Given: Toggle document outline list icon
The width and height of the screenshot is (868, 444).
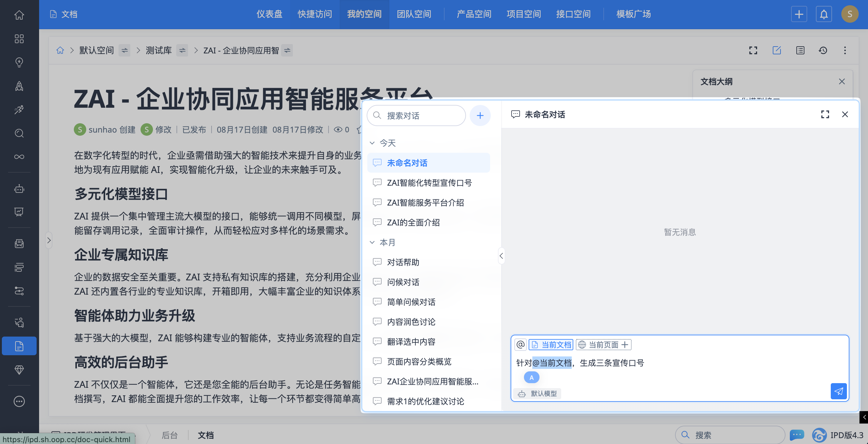Looking at the screenshot, I should tap(800, 51).
